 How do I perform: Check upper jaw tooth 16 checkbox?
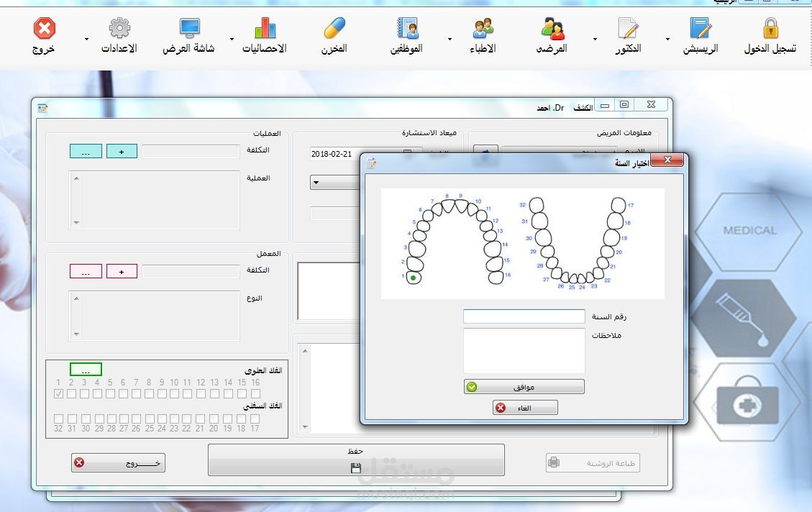(255, 394)
